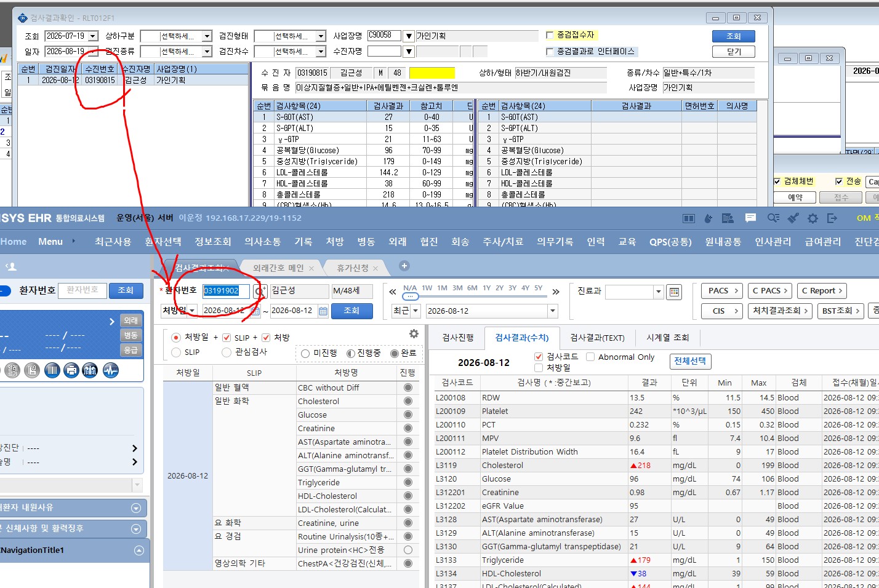Open the vital-sign waveform icon
The image size is (879, 588).
point(111,370)
